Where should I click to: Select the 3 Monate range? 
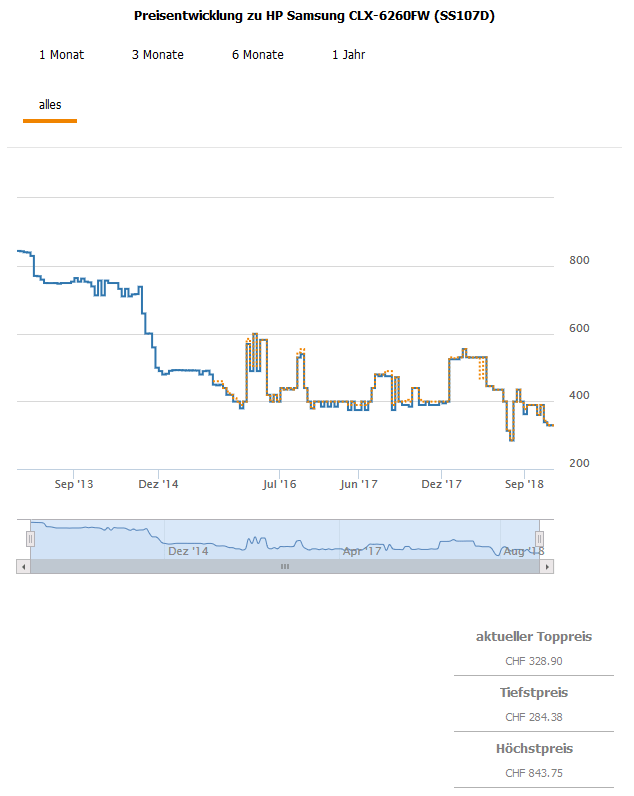click(x=157, y=55)
